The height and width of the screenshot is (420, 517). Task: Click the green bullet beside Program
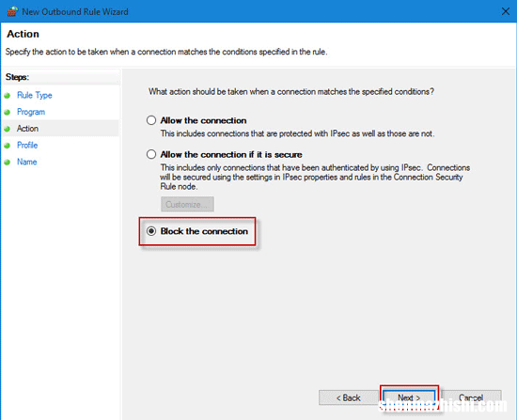click(x=8, y=112)
